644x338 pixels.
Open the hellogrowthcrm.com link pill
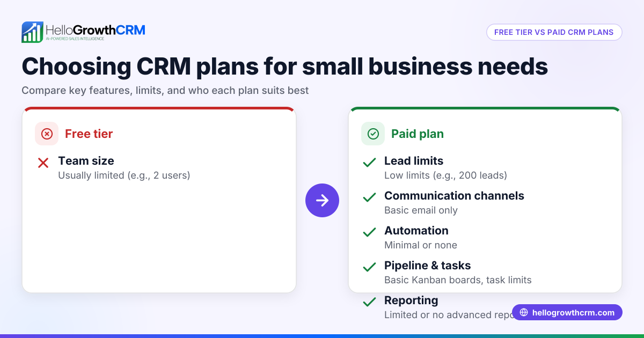tap(567, 312)
